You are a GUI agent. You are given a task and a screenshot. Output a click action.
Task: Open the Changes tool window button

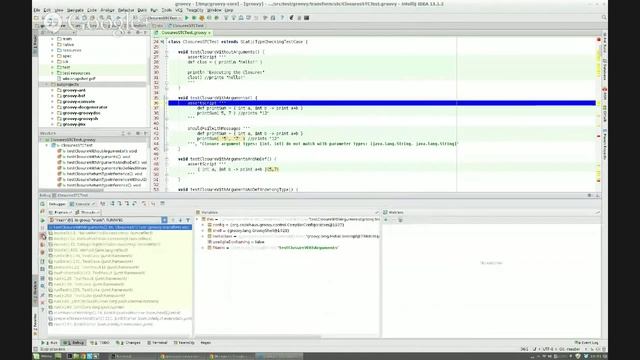[x=128, y=343]
